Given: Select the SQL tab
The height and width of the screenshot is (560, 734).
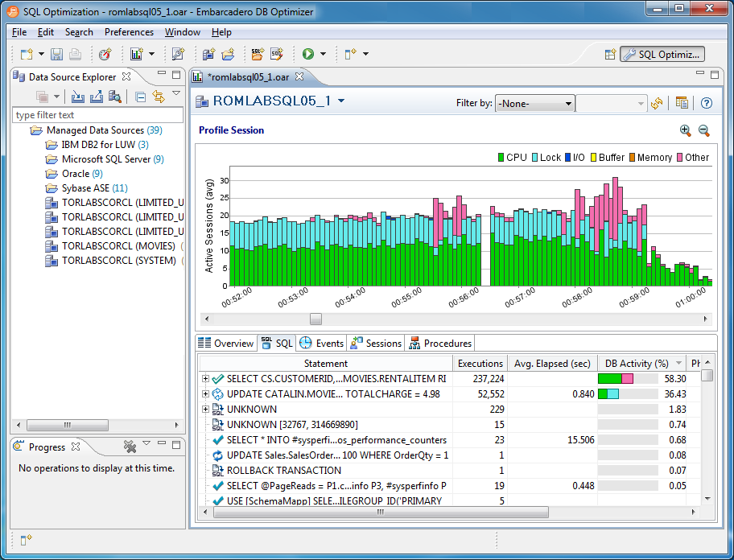Looking at the screenshot, I should [x=277, y=344].
